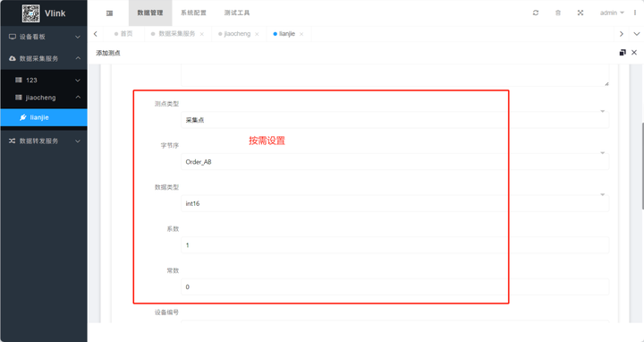
Task: Toggle the sidebar collapse icon
Action: click(x=109, y=13)
